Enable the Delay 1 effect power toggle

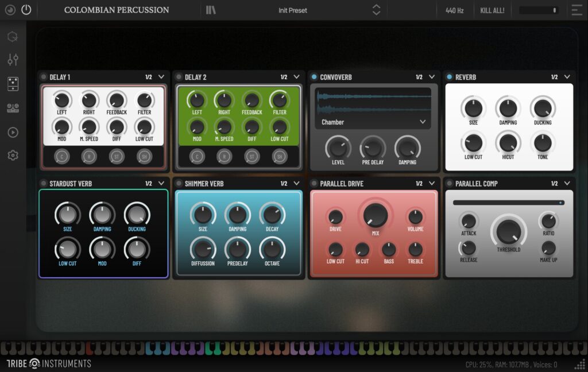coord(44,77)
